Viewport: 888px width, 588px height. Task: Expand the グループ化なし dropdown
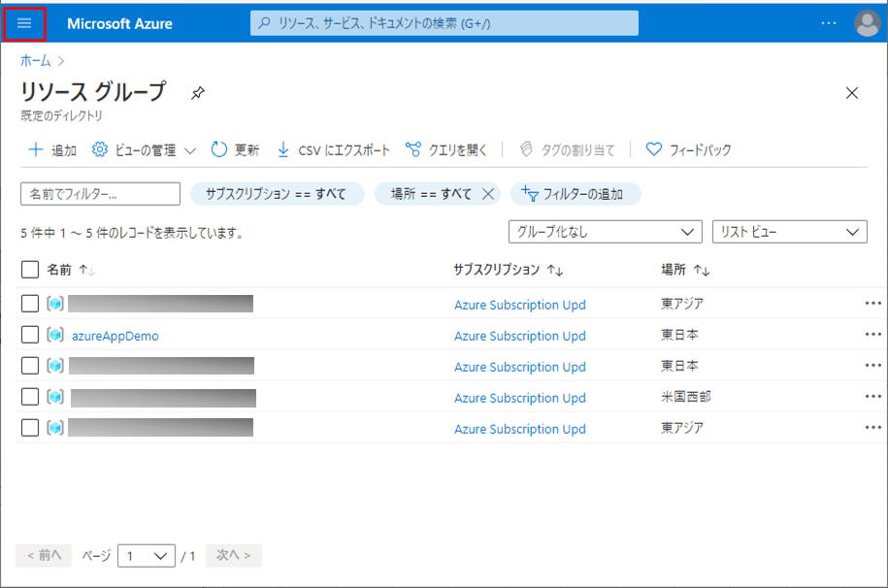coord(605,232)
